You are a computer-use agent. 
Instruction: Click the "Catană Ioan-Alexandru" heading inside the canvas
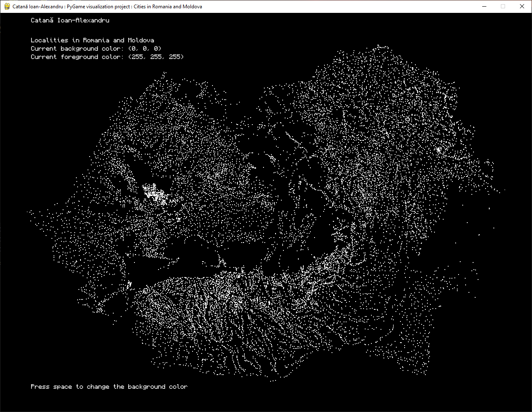[70, 20]
